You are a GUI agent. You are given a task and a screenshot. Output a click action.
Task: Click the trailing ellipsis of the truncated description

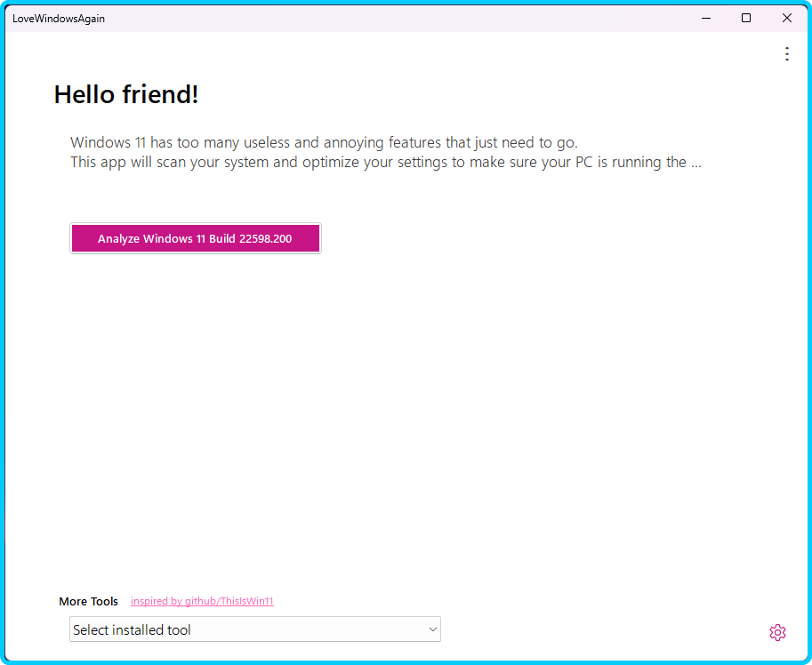pos(696,164)
